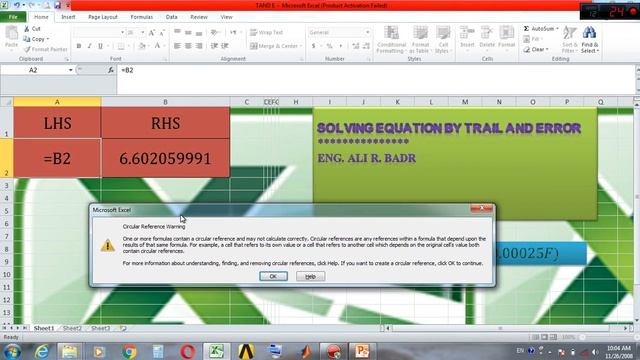Click Help in Circular Reference dialog
The image size is (640, 360).
coord(311,276)
